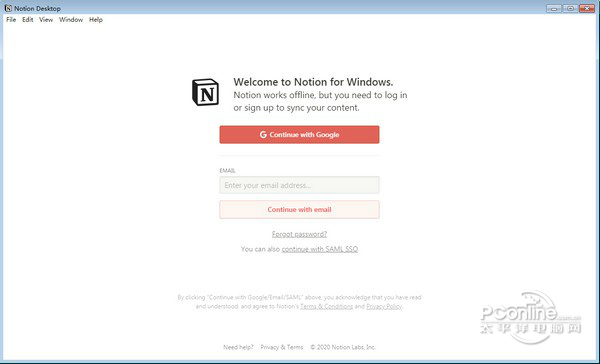The image size is (600, 364).
Task: Close the Notion Desktop window
Action: (587, 8)
